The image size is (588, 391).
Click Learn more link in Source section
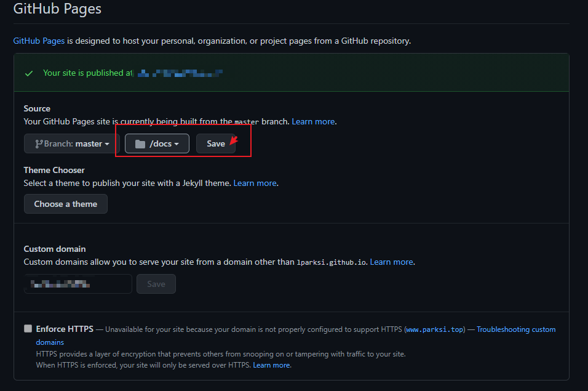313,121
